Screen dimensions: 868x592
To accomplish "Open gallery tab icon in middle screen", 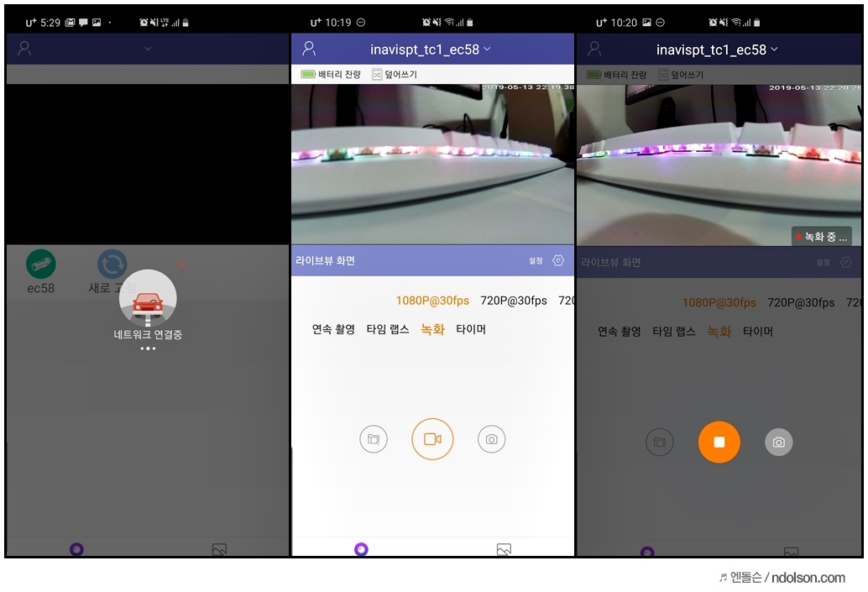I will (x=504, y=549).
